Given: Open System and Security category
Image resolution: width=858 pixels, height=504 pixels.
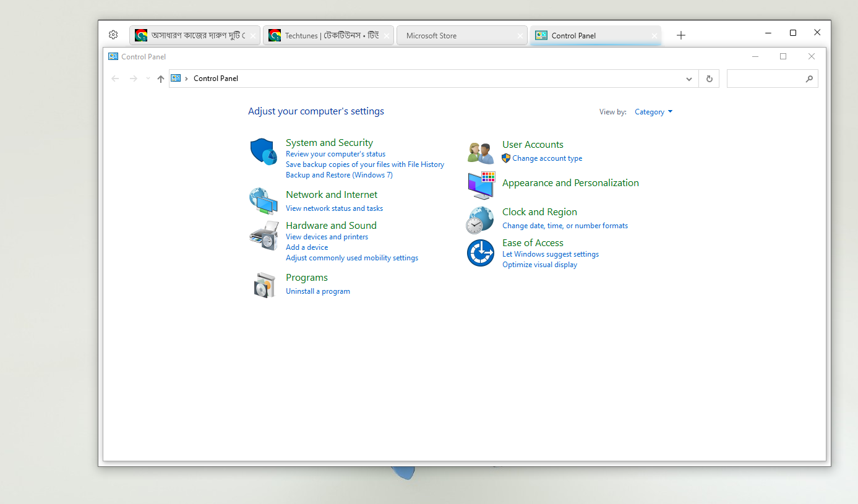Looking at the screenshot, I should point(329,143).
